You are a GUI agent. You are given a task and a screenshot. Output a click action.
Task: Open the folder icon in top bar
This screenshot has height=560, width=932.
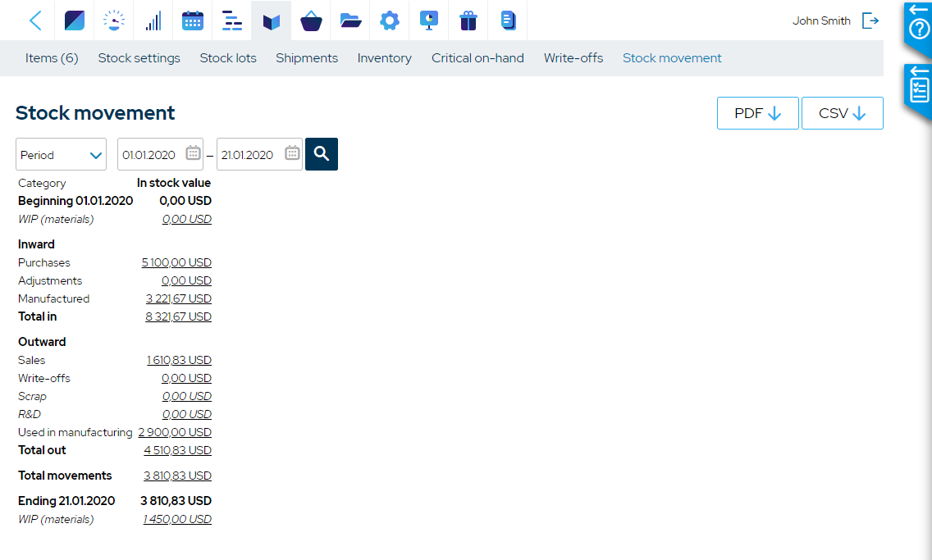click(x=350, y=20)
